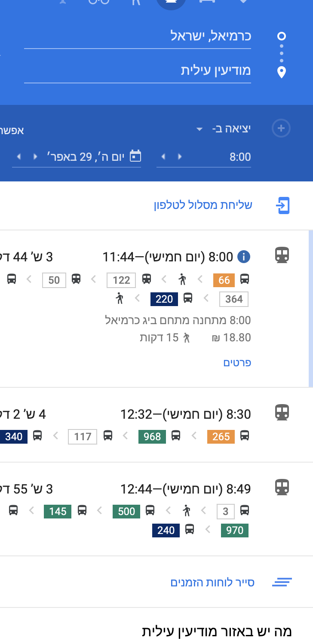
Task: Open the calendar icon date picker
Action: (x=135, y=156)
